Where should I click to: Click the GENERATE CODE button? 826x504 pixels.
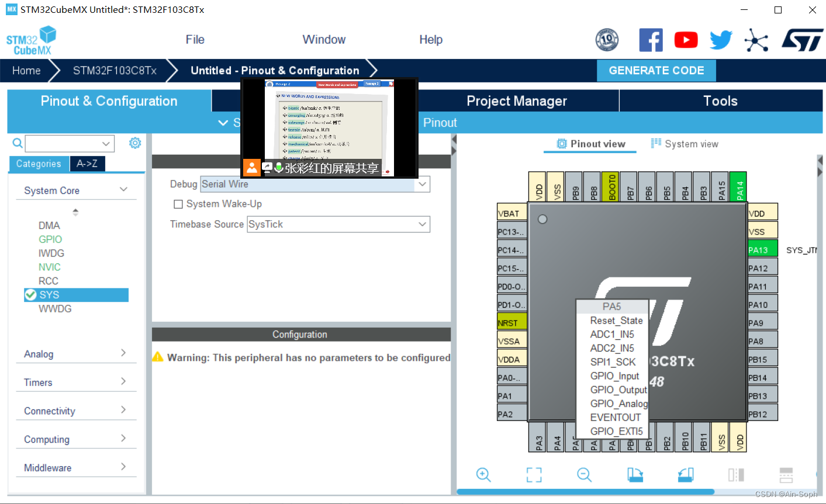click(x=656, y=71)
